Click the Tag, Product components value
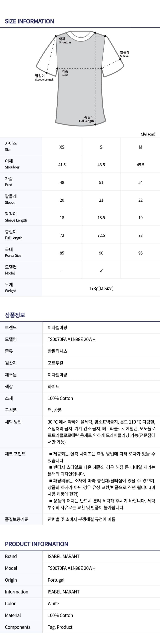160x644 pixels. tap(60, 627)
